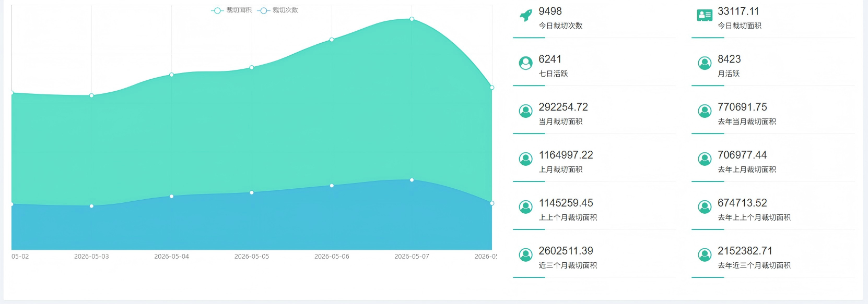Image resolution: width=868 pixels, height=304 pixels.
Task: Select the value 9498
Action: tap(550, 11)
